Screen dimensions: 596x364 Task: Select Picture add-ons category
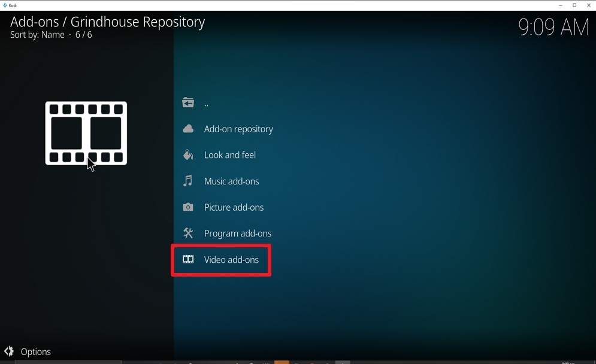[234, 207]
